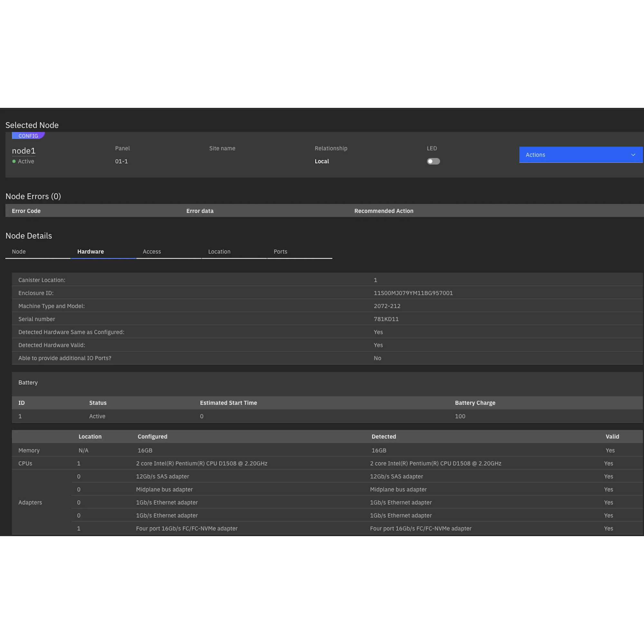Click the Serial number value 781KD11

tap(386, 319)
